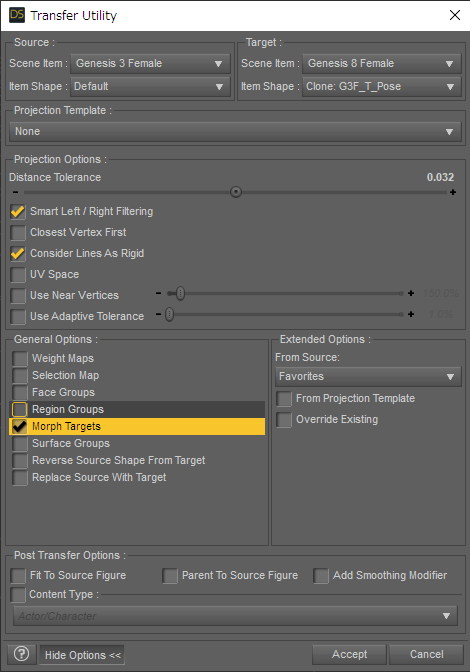
Task: Click the Distance Tolerance slider handle
Action: coord(236,192)
